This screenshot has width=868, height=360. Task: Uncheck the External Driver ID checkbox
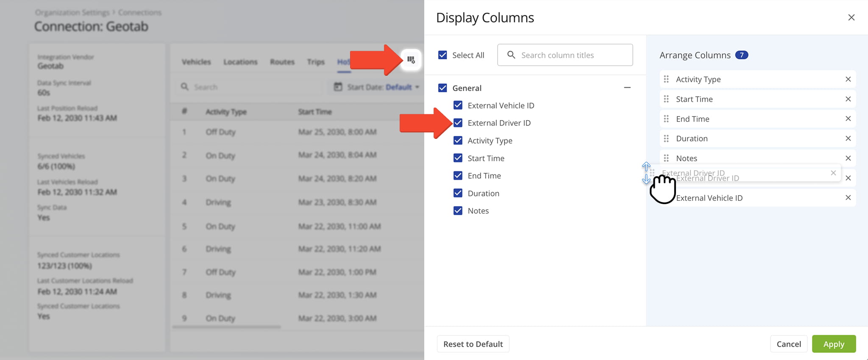458,123
